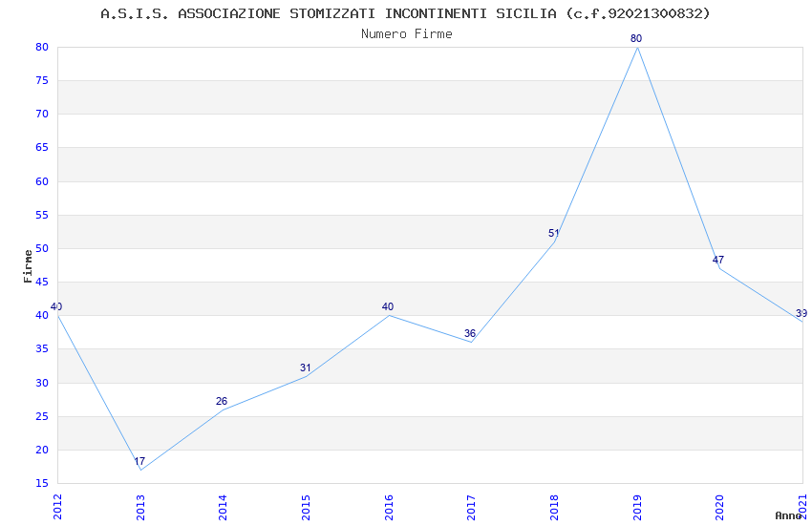
Task: Click the data label 39 for 2021
Action: click(801, 313)
